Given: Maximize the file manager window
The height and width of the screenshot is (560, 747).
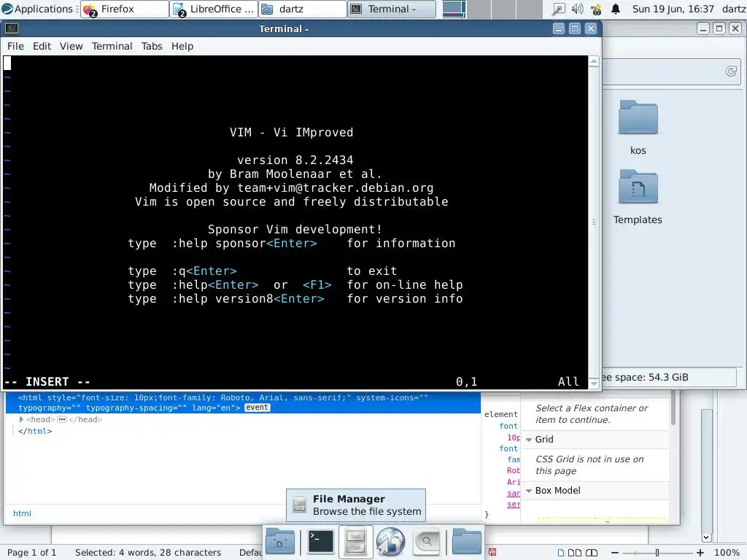Looking at the screenshot, I should click(x=719, y=28).
